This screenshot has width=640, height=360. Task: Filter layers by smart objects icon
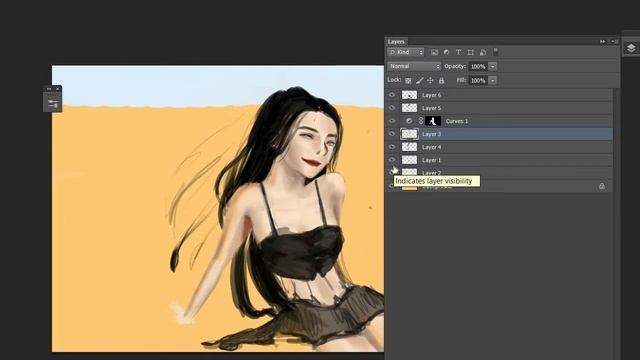483,52
